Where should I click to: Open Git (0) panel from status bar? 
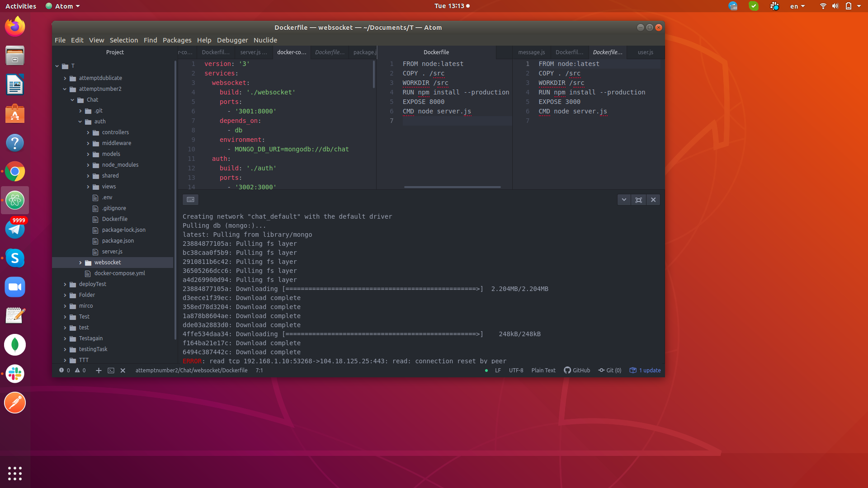coord(610,371)
